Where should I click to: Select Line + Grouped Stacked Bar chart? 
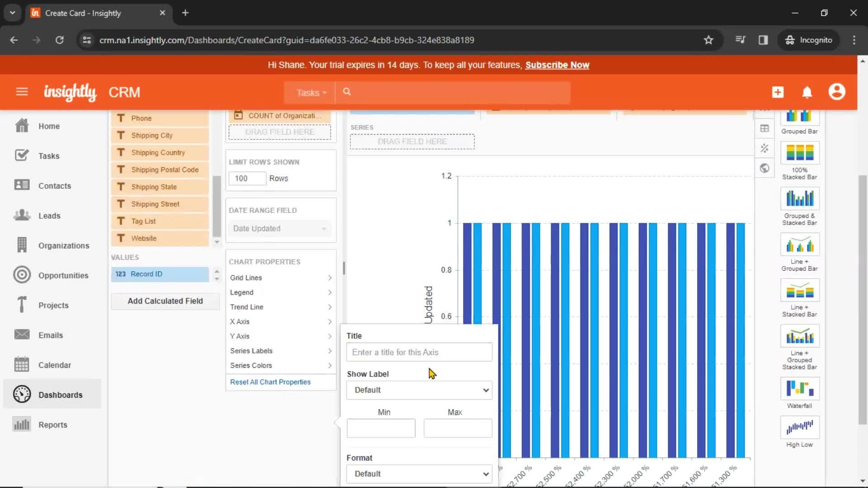point(799,347)
